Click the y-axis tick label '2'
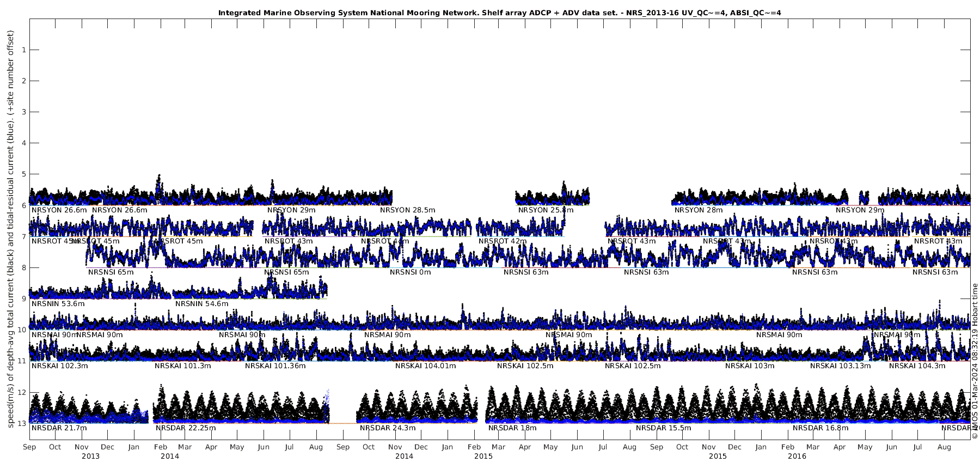Viewport: 980px width, 463px height. coord(23,81)
